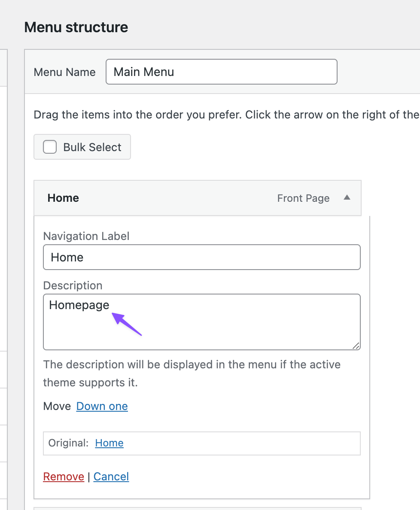Click the Menu Name label
Image resolution: width=420 pixels, height=510 pixels.
[x=64, y=72]
